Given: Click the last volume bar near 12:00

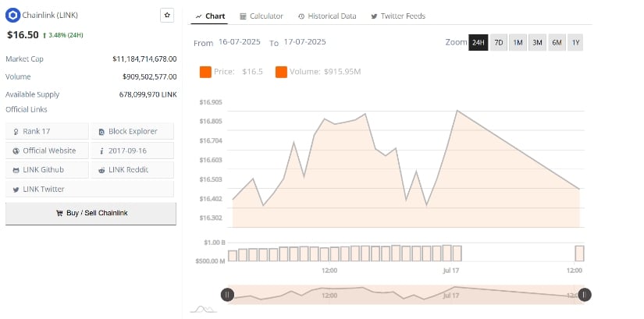Looking at the screenshot, I should pos(579,253).
